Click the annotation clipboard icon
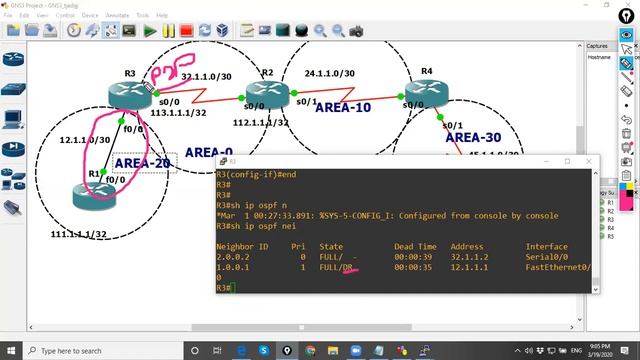Viewport: 640px width, 360px height. [626, 176]
